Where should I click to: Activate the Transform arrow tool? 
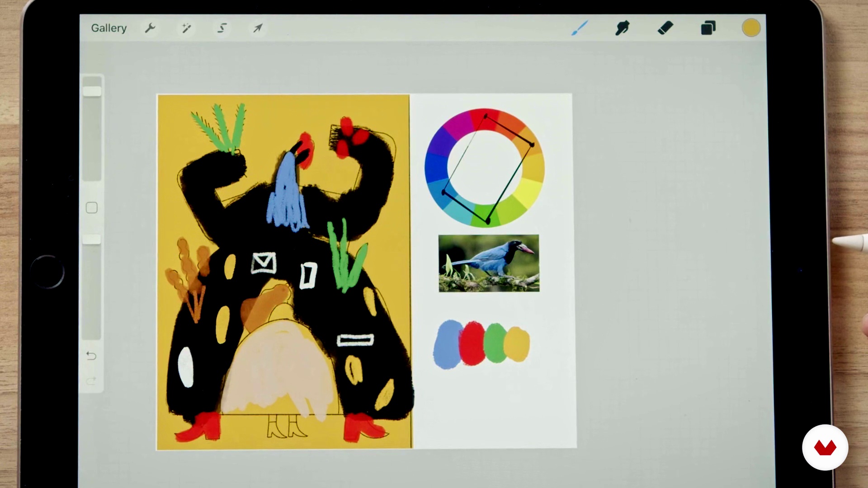(258, 28)
